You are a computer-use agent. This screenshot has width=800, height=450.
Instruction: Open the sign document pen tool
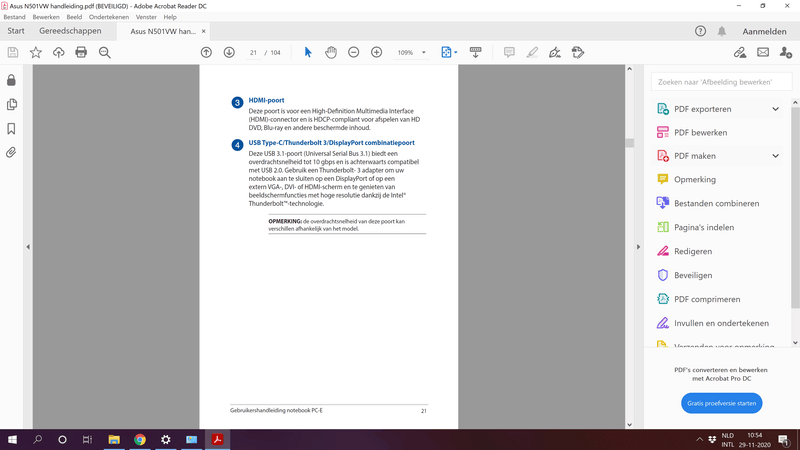[x=555, y=53]
